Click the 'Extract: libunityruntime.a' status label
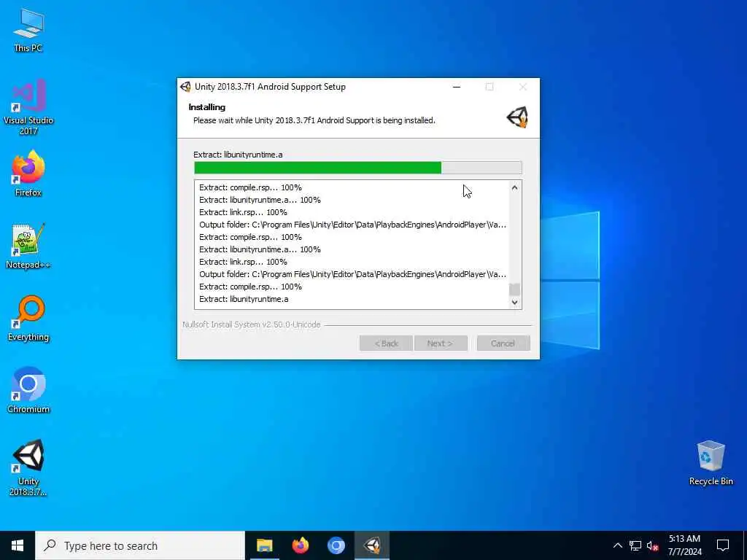 pos(238,155)
